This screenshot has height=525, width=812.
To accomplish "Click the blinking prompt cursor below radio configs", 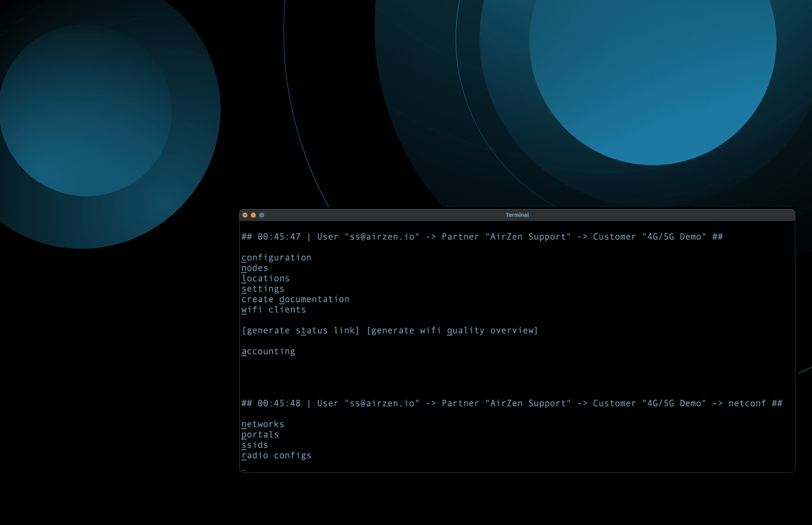I will click(x=243, y=469).
